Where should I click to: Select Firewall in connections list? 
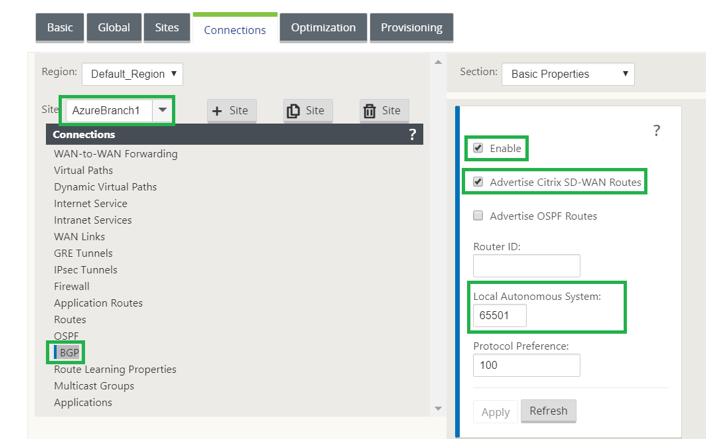tap(72, 286)
